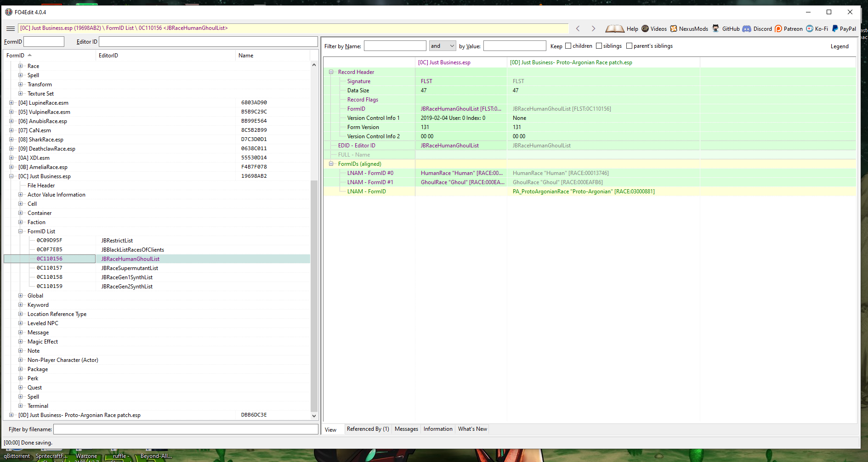
Task: Open the PayPal icon
Action: pos(835,28)
